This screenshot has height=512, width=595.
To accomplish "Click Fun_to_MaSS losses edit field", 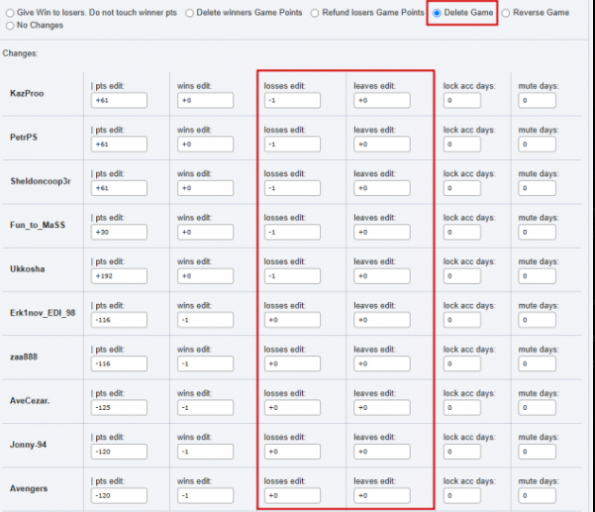I will tap(292, 232).
